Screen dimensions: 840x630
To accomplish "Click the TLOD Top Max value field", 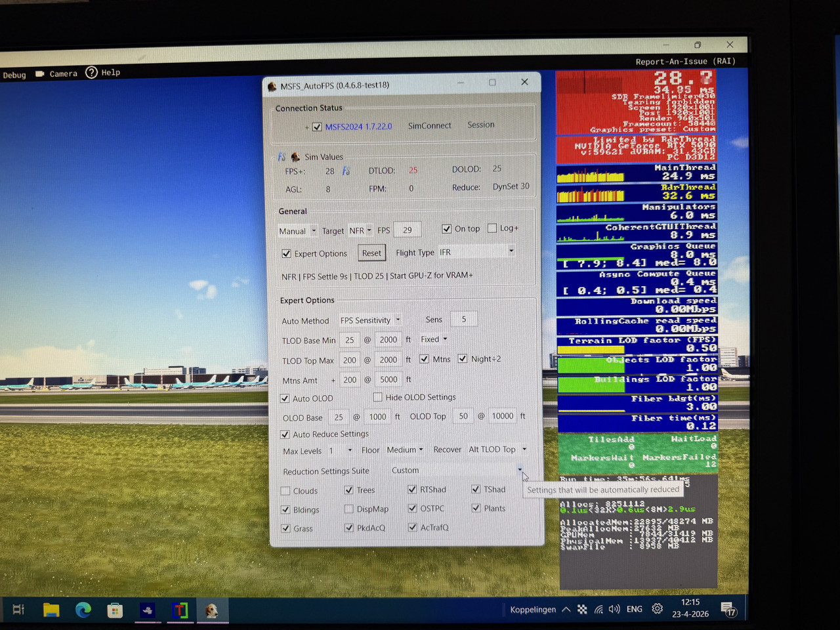I will (x=350, y=360).
